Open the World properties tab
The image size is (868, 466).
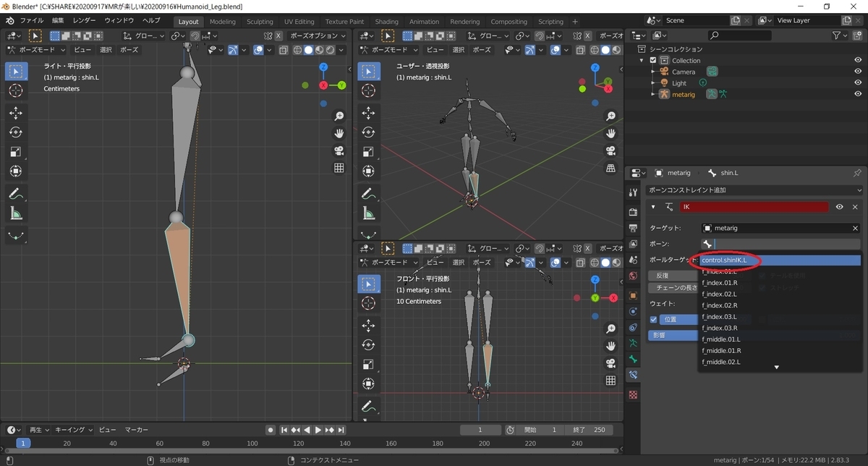(x=634, y=276)
